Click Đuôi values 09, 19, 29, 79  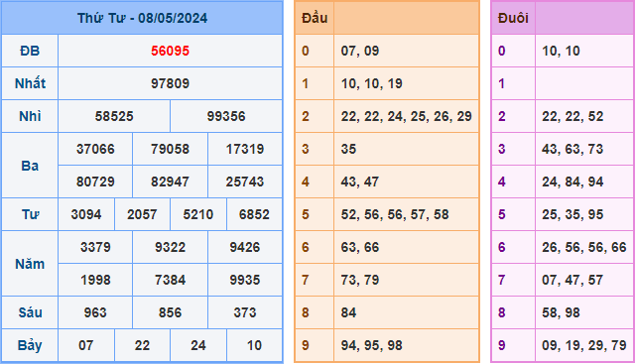coord(584,345)
